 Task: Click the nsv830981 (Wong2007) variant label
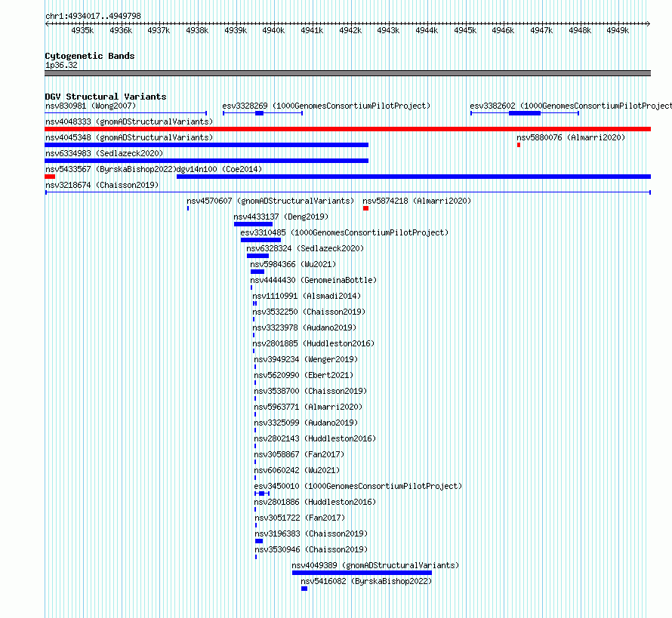91,106
